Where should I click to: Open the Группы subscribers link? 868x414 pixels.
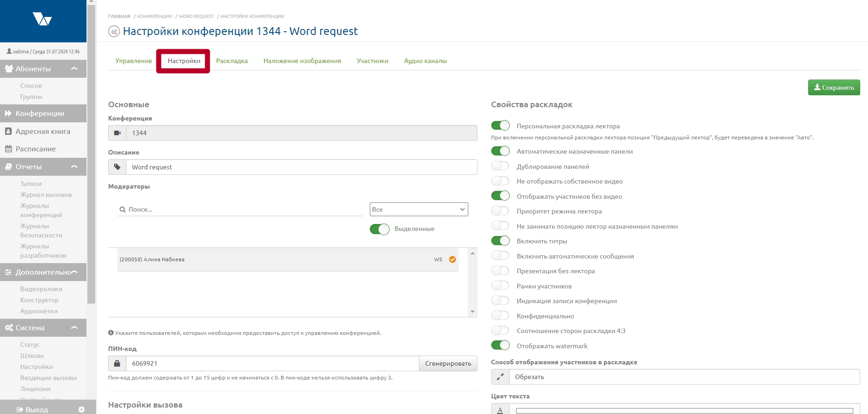[31, 97]
